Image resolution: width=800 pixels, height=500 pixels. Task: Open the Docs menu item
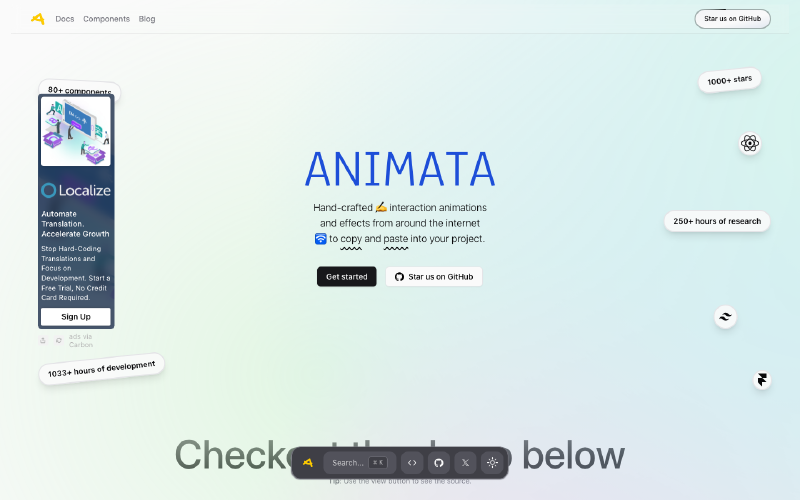pyautogui.click(x=65, y=19)
